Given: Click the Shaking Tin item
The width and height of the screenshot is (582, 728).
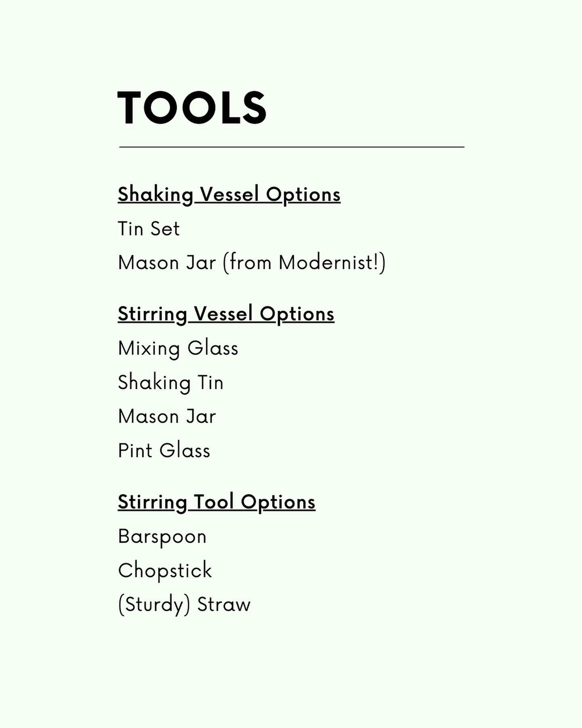Looking at the screenshot, I should (x=171, y=383).
